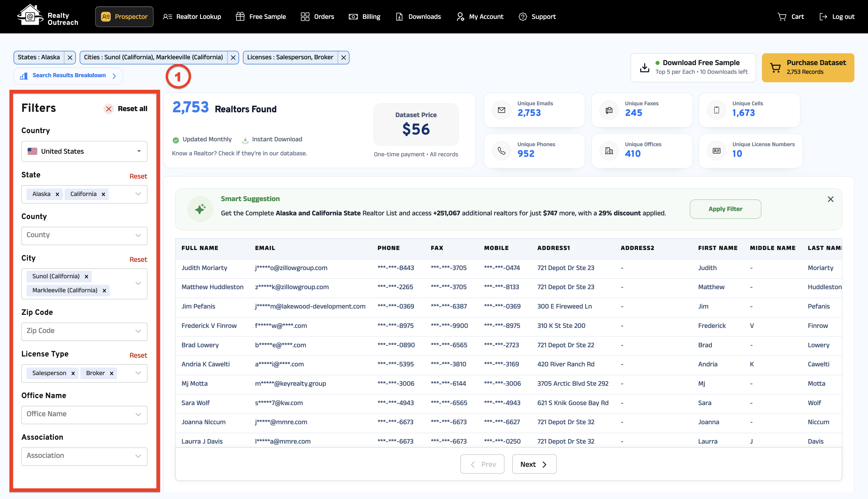Remove the Licenses filter chip
This screenshot has height=499, width=868.
343,57
